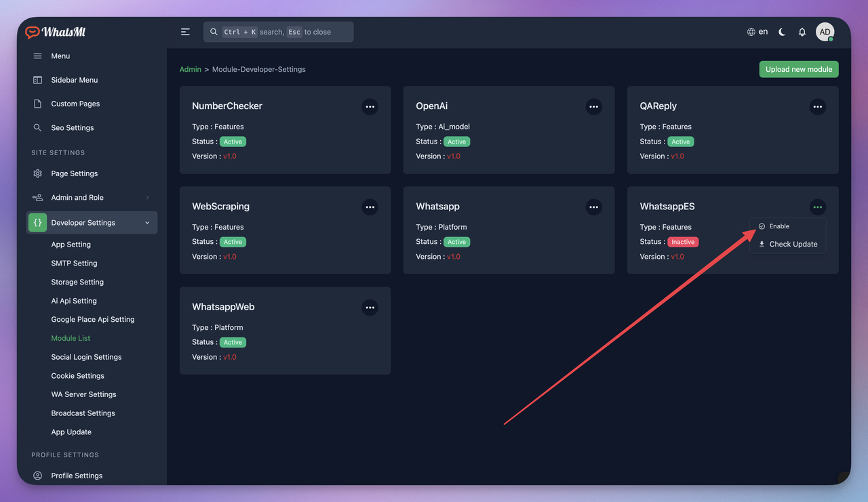Click the WhatsMl logo

(x=56, y=32)
